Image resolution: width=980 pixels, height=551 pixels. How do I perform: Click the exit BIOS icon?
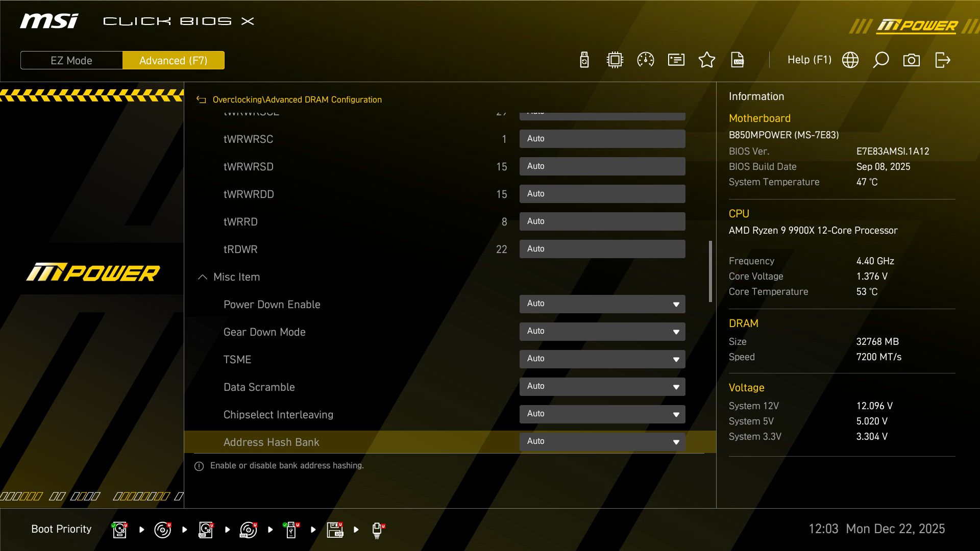coord(943,60)
